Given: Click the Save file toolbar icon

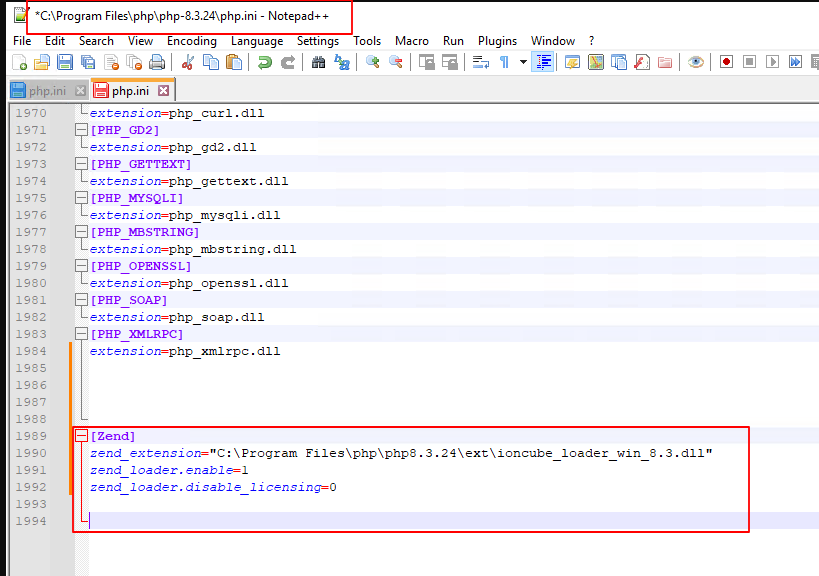Looking at the screenshot, I should [x=64, y=62].
